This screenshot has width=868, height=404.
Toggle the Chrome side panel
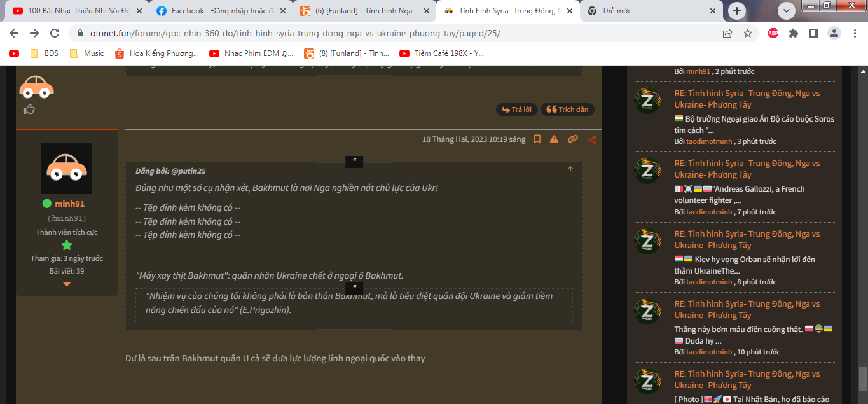pos(813,33)
